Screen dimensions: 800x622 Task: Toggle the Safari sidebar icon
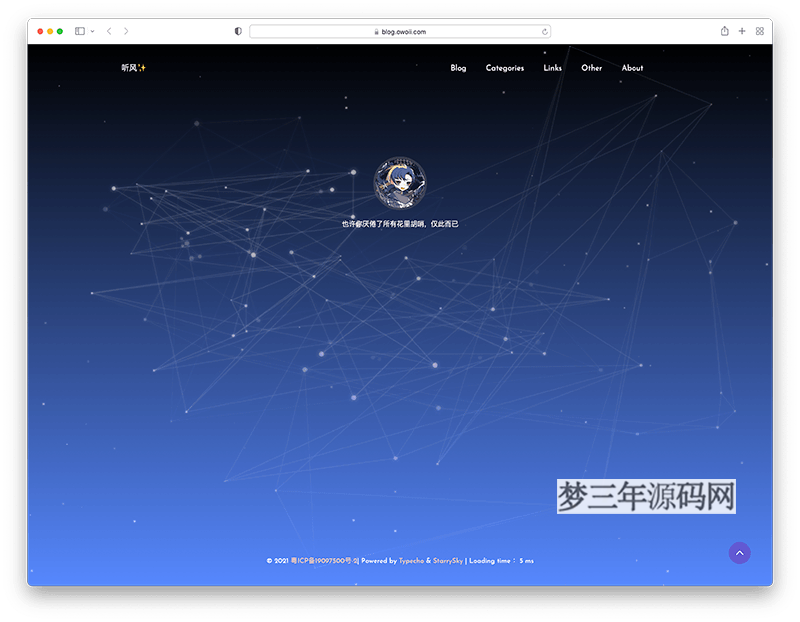pyautogui.click(x=78, y=31)
